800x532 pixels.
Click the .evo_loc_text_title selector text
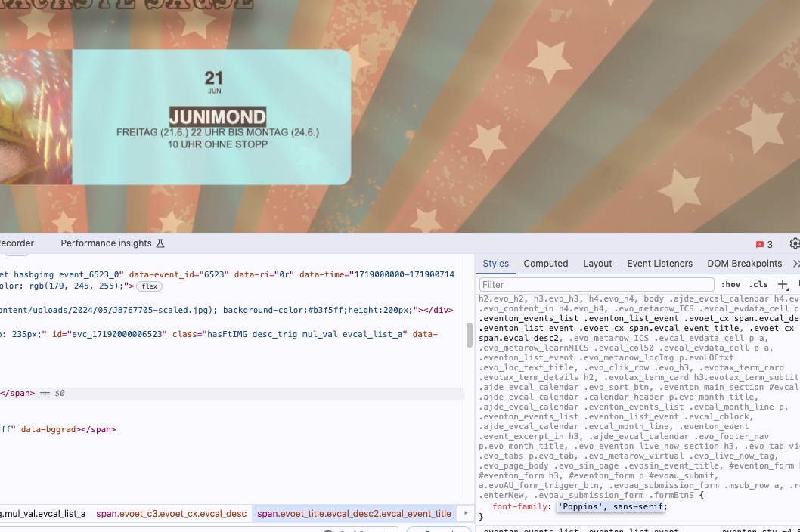pos(528,368)
